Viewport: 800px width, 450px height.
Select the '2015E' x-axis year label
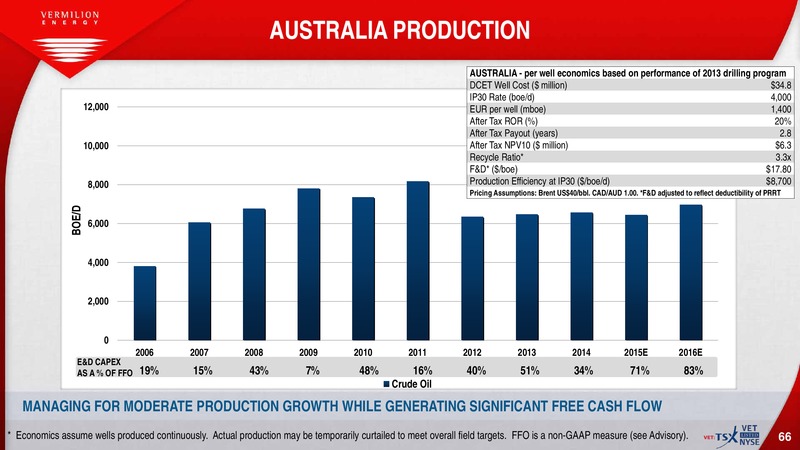tap(636, 353)
